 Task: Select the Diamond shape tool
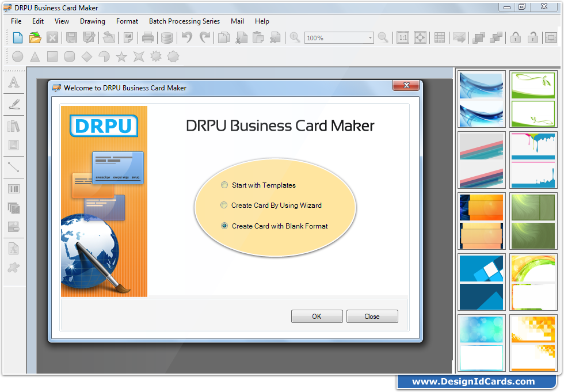point(87,57)
